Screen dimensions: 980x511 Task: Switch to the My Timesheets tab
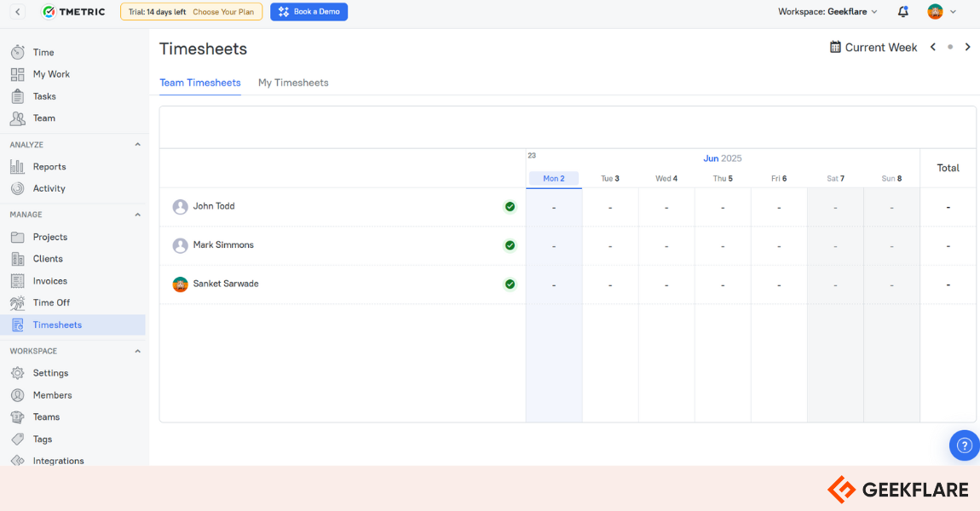coord(293,83)
